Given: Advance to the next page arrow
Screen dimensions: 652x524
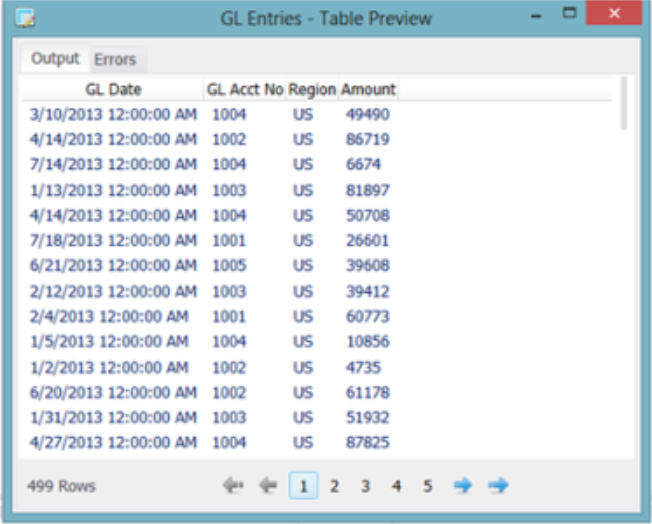Looking at the screenshot, I should [x=463, y=485].
